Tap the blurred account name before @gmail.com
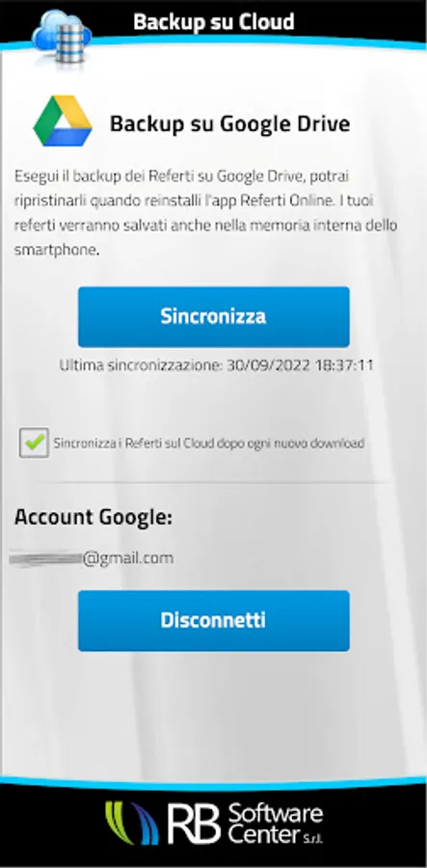 click(46, 559)
